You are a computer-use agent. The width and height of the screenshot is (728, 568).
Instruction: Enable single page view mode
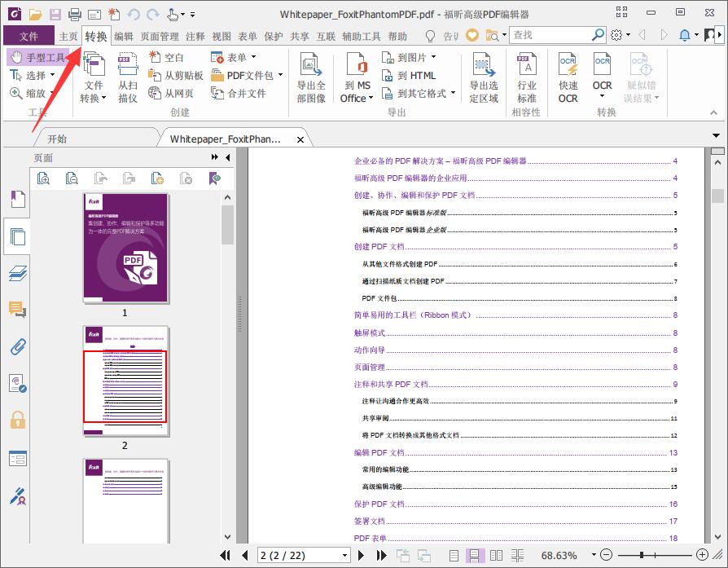tap(454, 555)
